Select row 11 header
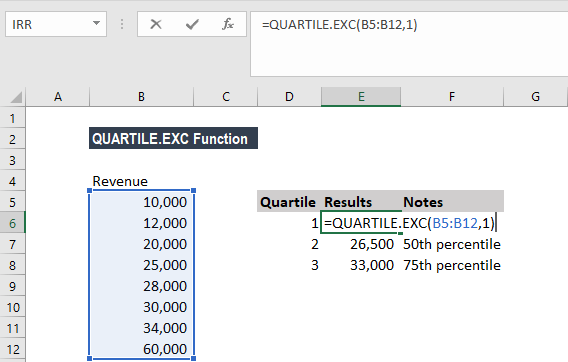 click(13, 328)
